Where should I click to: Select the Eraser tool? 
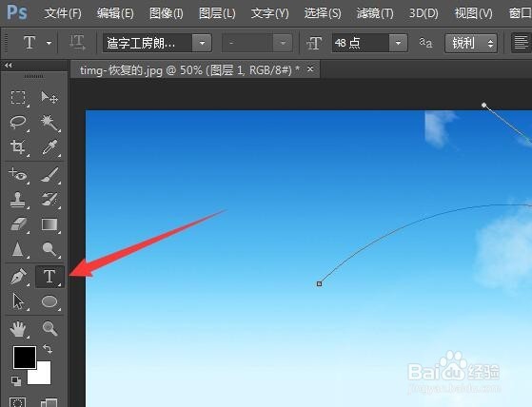[x=18, y=224]
